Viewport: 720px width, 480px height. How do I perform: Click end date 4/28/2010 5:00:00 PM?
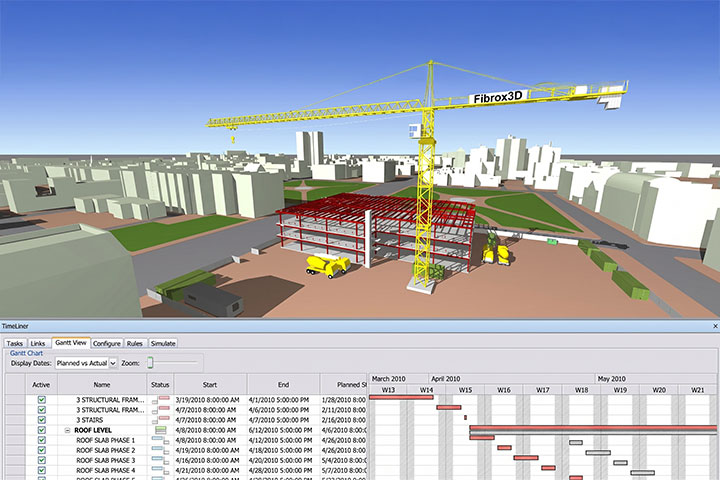280,470
